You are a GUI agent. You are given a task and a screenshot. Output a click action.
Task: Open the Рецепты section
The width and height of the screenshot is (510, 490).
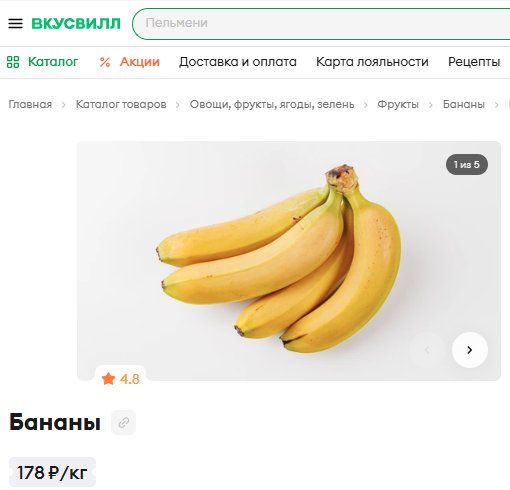coord(474,62)
